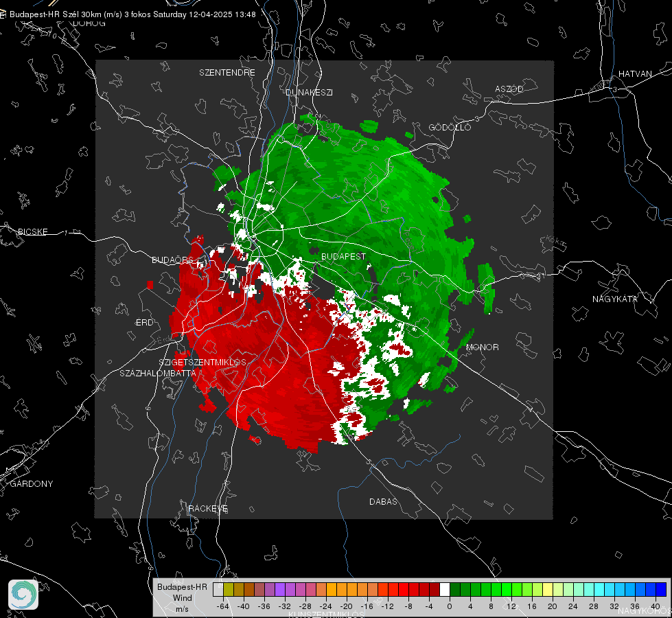Click the MONOR label
Image resolution: width=672 pixels, height=618 pixels.
coord(483,347)
